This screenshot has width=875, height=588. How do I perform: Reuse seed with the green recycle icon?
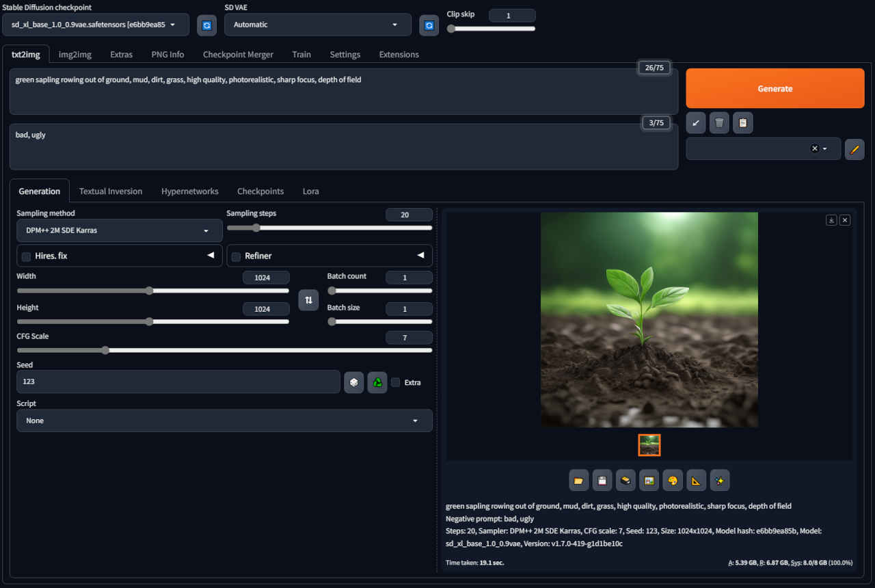(377, 382)
